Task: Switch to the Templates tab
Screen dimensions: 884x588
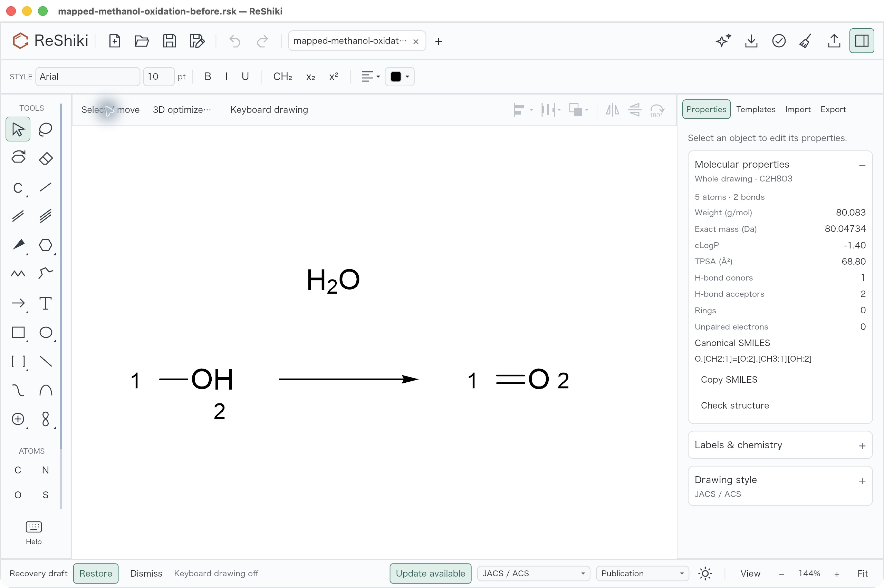Action: click(x=755, y=109)
